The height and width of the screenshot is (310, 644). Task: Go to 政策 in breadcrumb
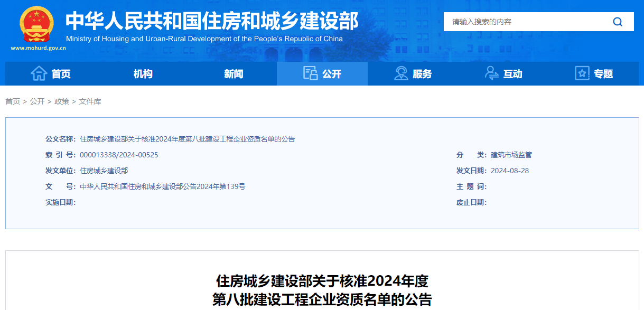tap(62, 101)
